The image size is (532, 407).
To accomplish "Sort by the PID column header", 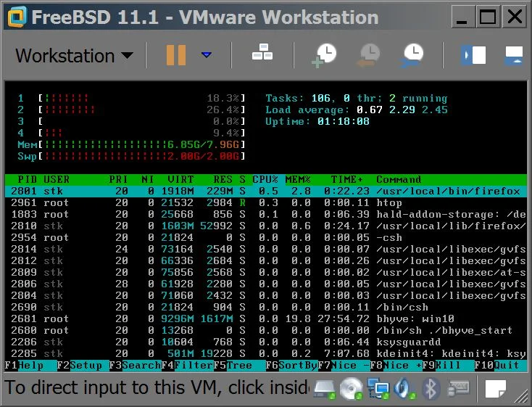I will coord(27,179).
